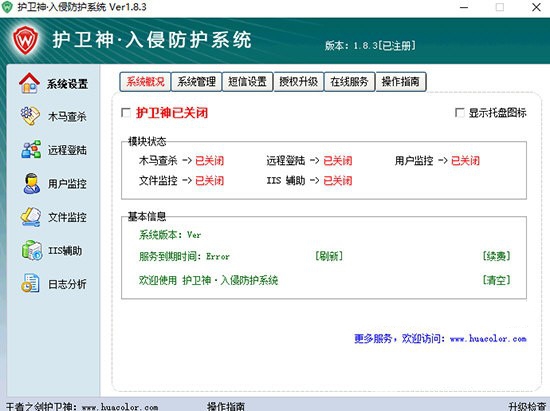
Task: Select the 短信设置 tab
Action: tap(248, 82)
